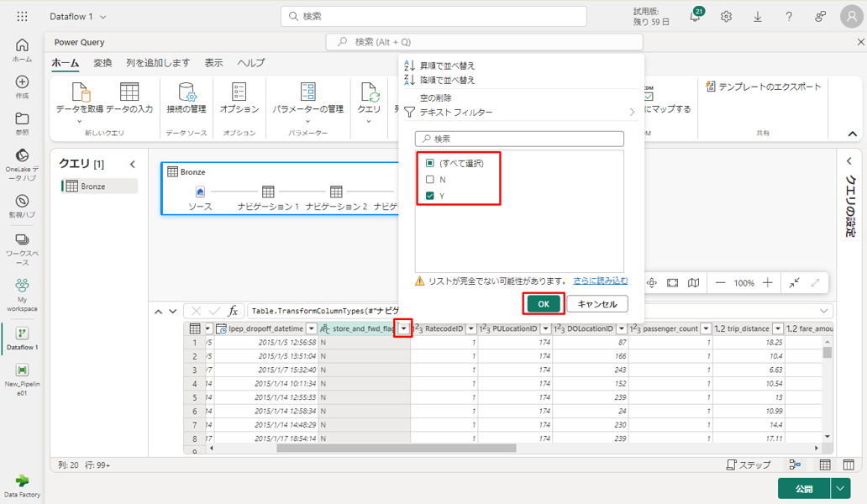The height and width of the screenshot is (504, 867).
Task: Uncheck the Y filter value checkbox
Action: point(430,196)
